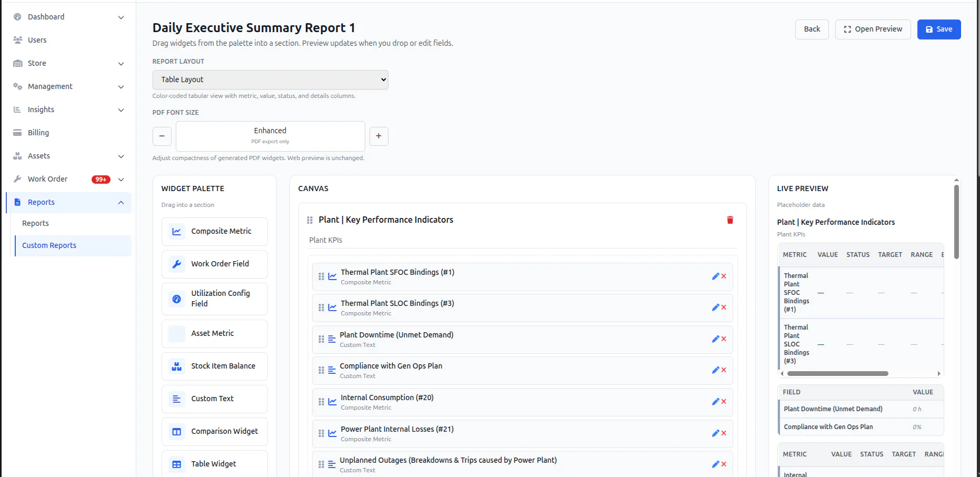The width and height of the screenshot is (980, 477).
Task: Click the section title Plant | Key Performance Indicators
Action: [x=386, y=220]
